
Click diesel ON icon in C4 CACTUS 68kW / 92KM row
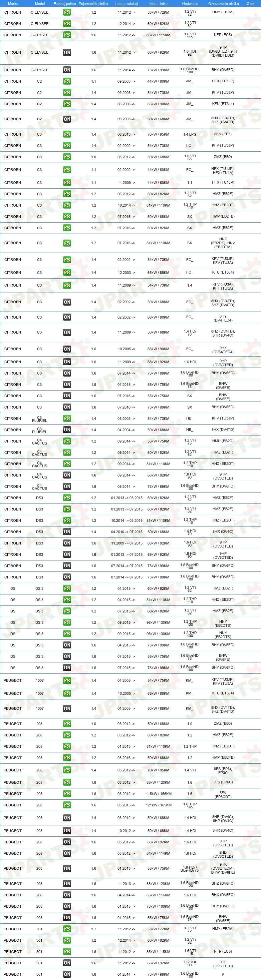(67, 475)
